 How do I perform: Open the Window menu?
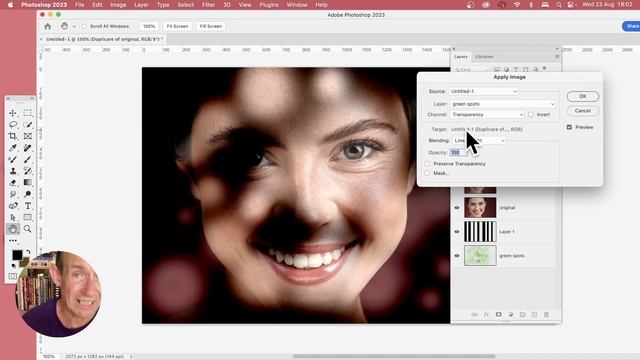pyautogui.click(x=297, y=5)
